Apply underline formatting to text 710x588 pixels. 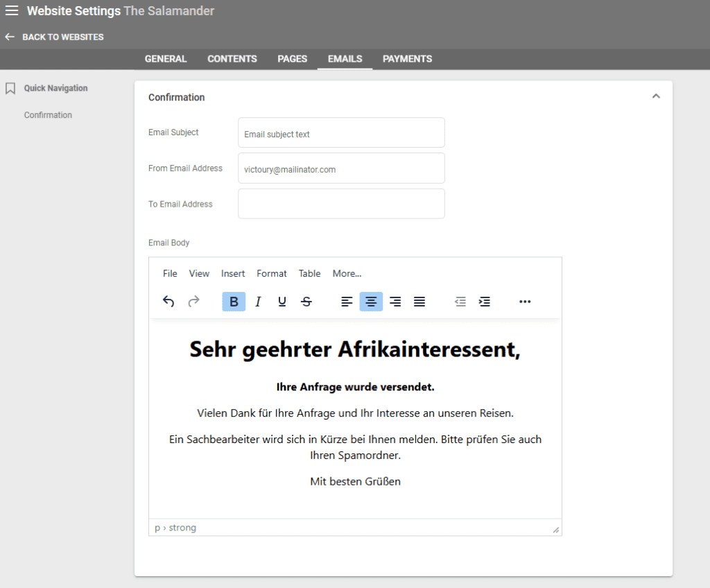tap(282, 302)
